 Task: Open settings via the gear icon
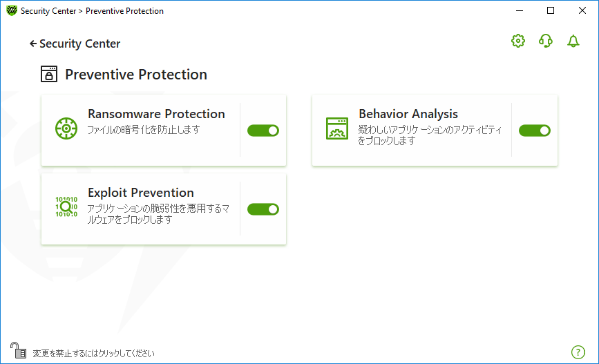coord(518,41)
